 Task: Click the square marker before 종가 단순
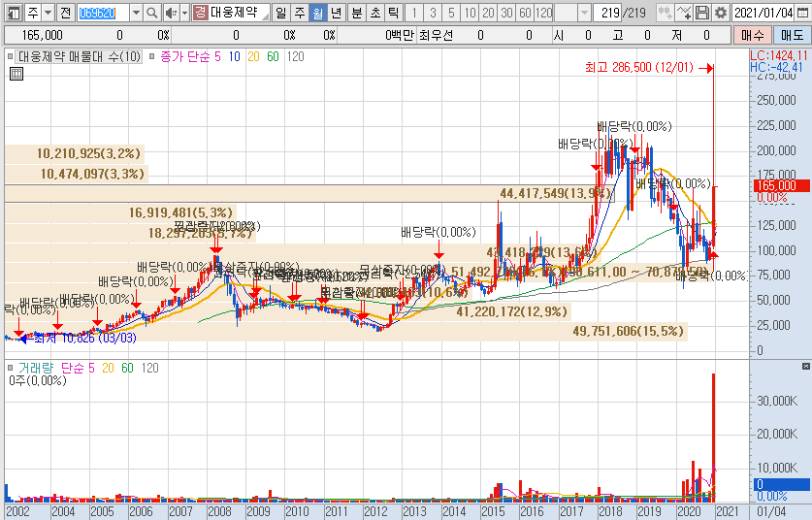(151, 56)
